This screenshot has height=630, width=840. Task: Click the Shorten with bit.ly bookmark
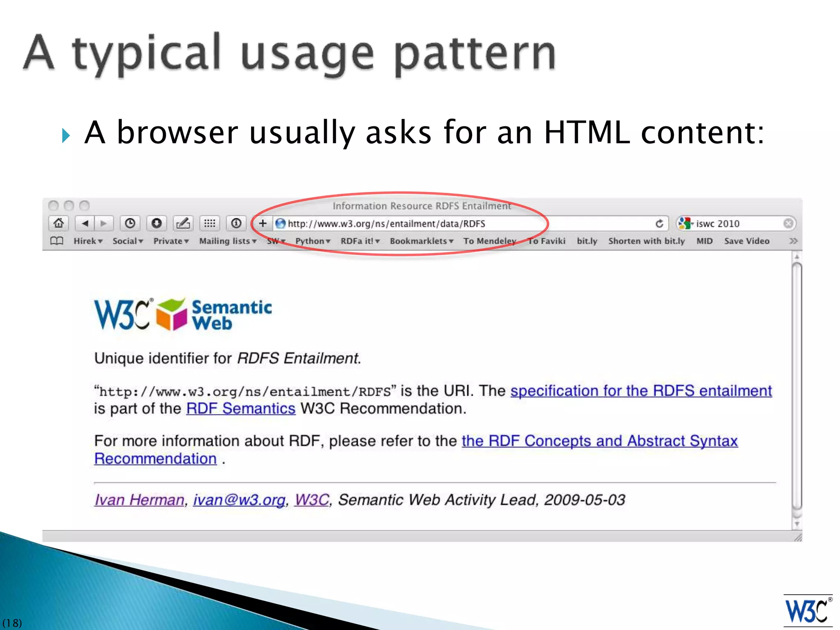pyautogui.click(x=646, y=241)
